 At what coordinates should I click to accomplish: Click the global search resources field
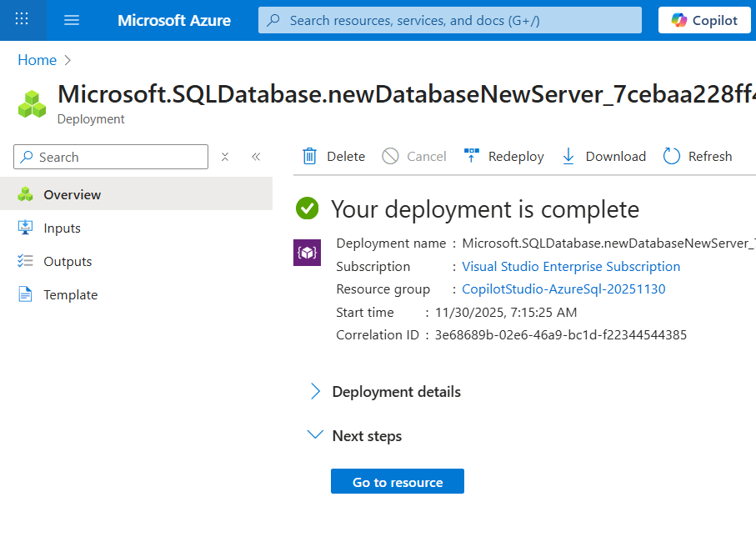450,20
